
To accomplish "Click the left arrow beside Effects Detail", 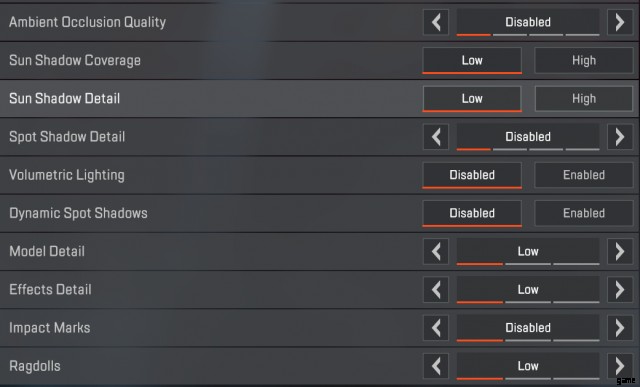I will coord(436,290).
